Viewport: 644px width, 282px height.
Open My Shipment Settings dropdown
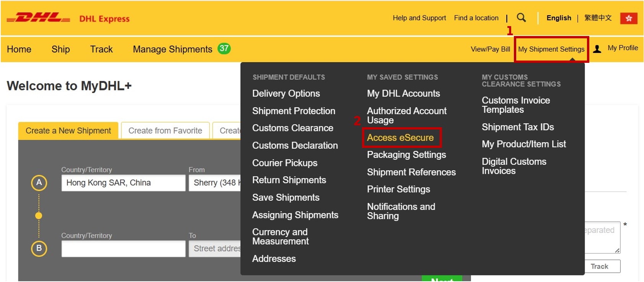pos(551,49)
